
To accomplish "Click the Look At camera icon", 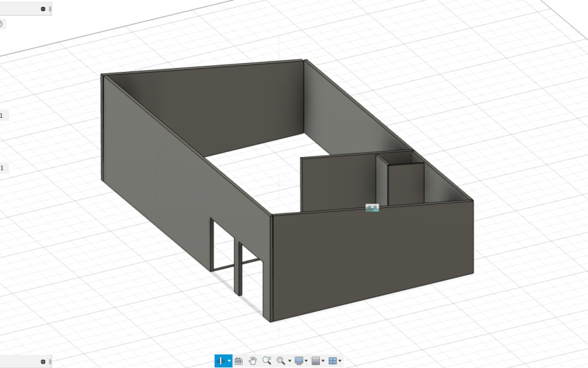I will (239, 361).
